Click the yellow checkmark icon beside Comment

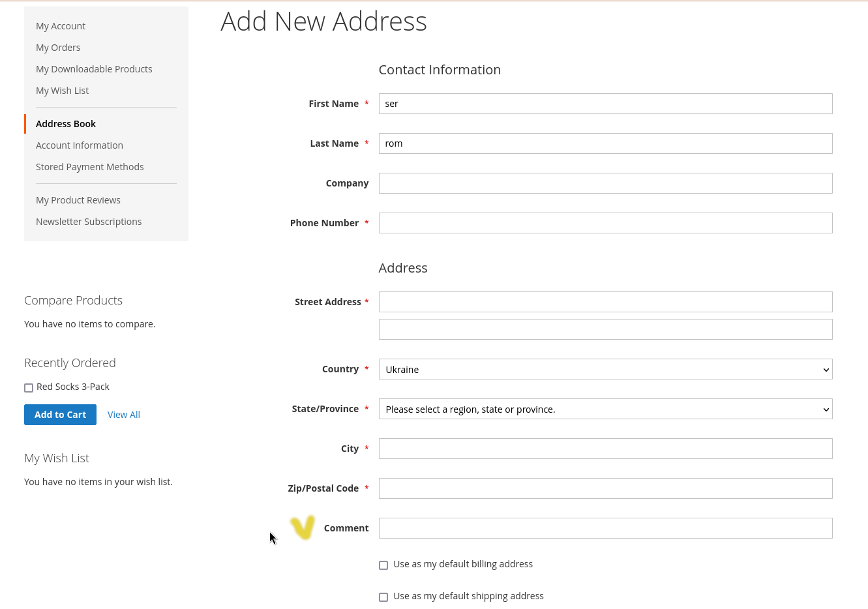(303, 527)
